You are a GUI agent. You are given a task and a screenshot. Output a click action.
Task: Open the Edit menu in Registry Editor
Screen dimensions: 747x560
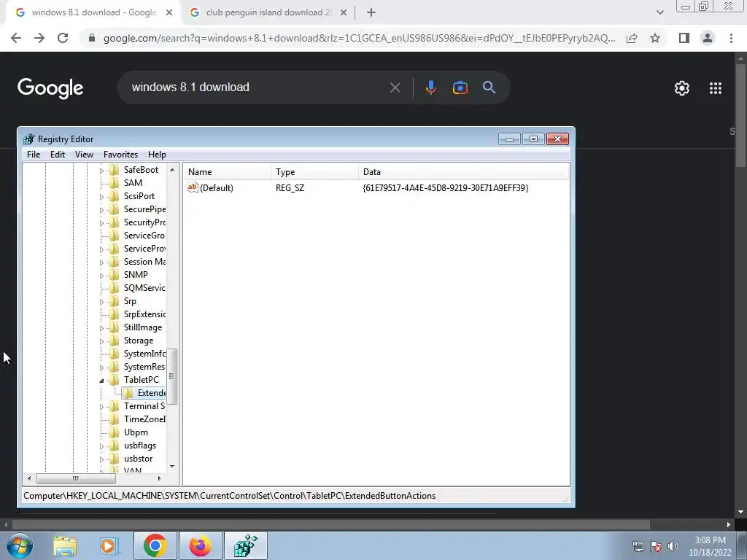(58, 155)
